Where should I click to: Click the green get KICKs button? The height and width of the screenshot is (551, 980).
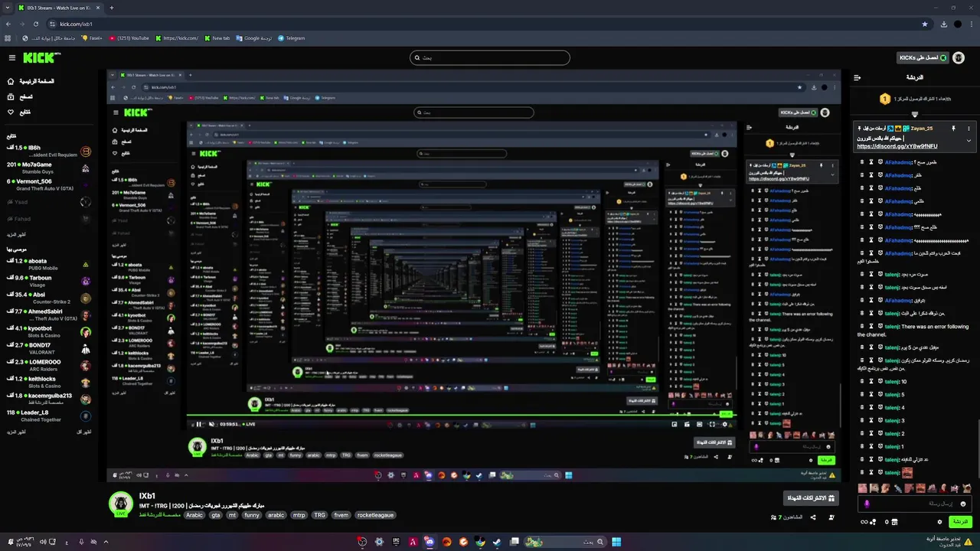coord(923,57)
